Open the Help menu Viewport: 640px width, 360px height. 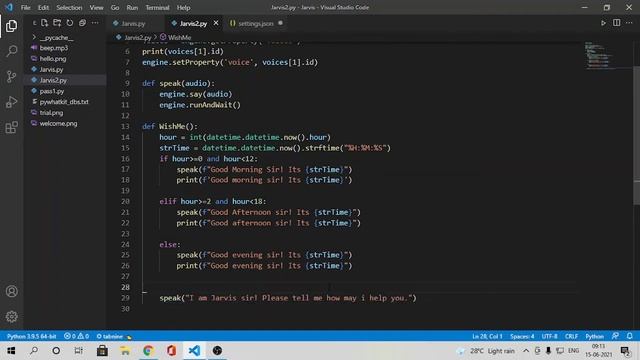pos(183,8)
